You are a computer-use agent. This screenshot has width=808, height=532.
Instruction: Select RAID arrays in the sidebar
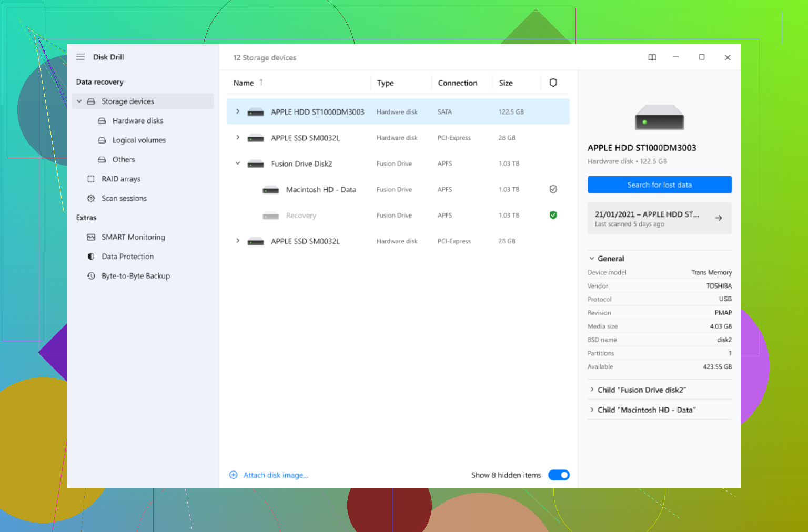point(120,179)
